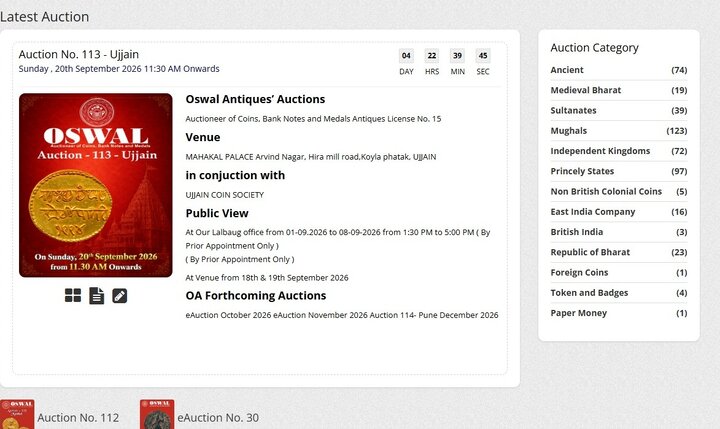Image resolution: width=720 pixels, height=429 pixels.
Task: Open Auction No. 112 thumbnail
Action: pos(17,414)
